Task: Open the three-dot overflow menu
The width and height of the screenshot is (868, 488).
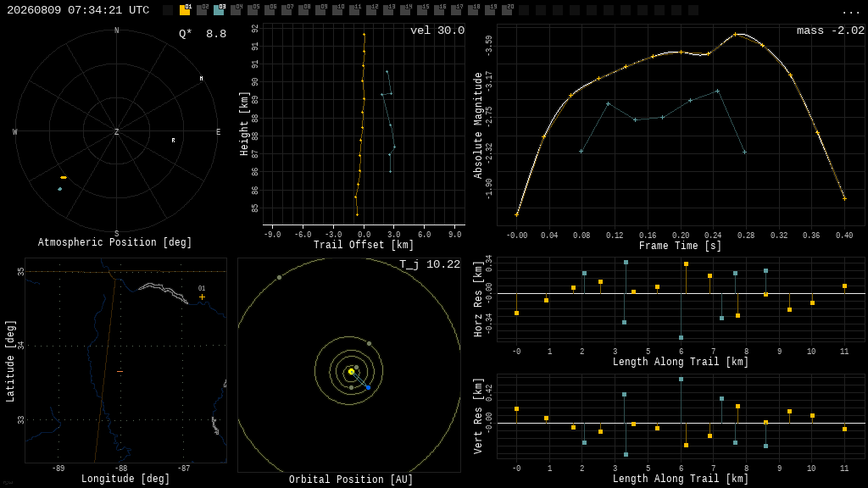Action: 849,12
